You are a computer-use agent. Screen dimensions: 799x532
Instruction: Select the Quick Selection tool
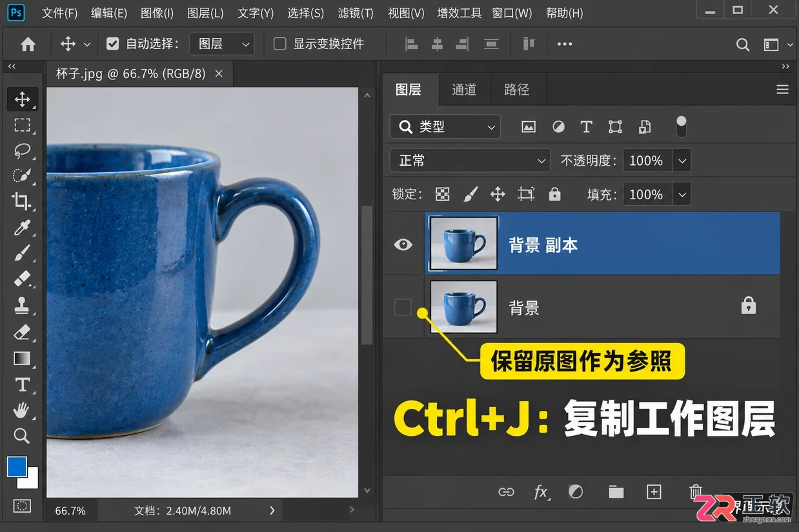click(23, 176)
